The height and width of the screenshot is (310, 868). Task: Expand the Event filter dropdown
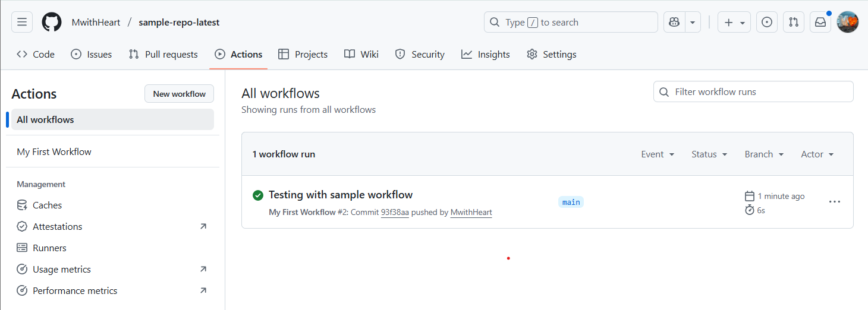(x=658, y=154)
